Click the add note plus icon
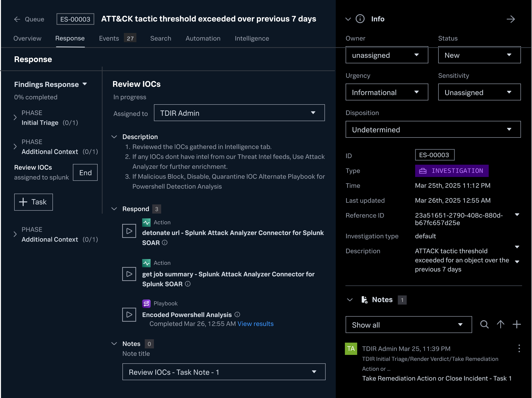Image resolution: width=532 pixels, height=398 pixels. pos(516,324)
